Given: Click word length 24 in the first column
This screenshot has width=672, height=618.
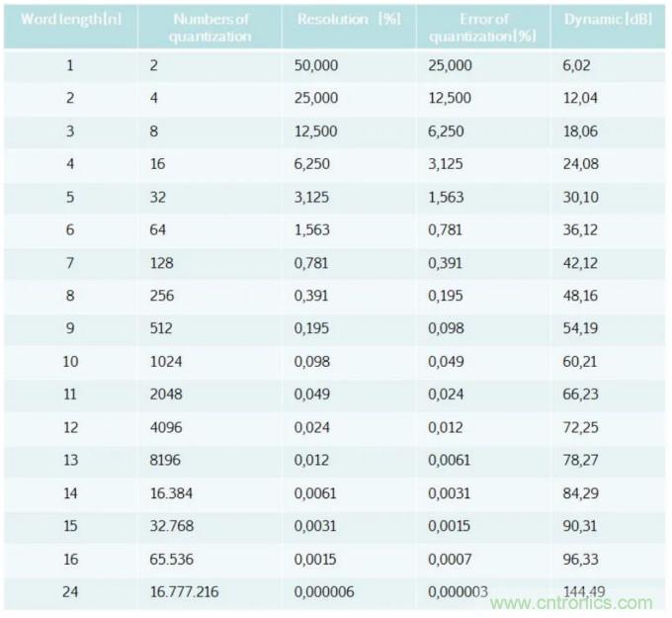Looking at the screenshot, I should click(70, 592).
